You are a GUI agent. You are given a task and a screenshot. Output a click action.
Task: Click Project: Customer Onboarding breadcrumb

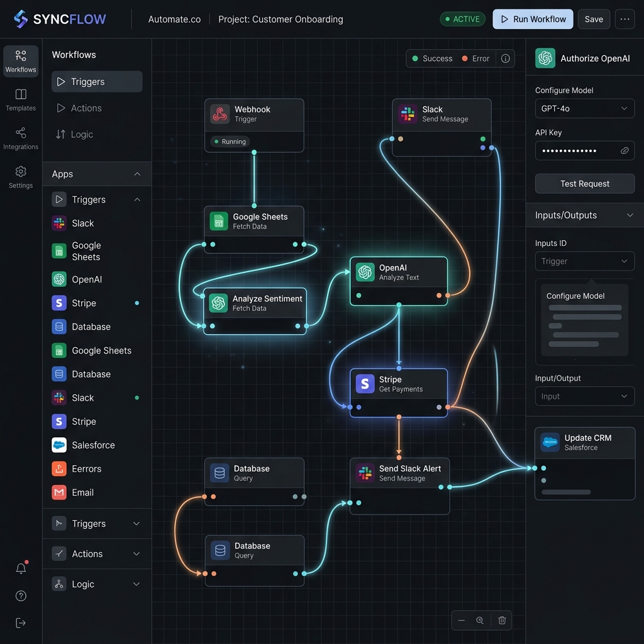click(280, 19)
